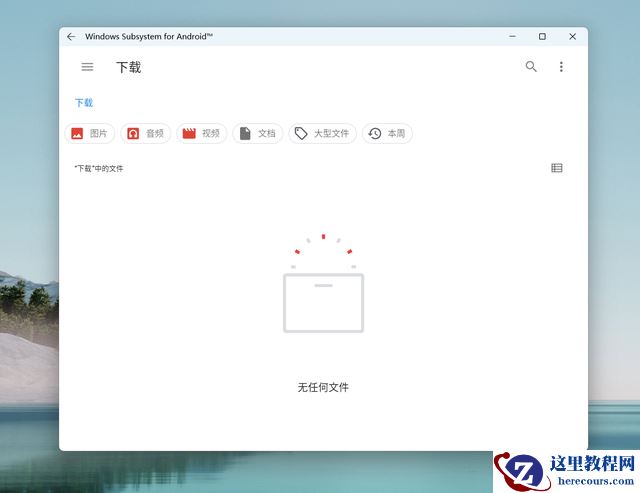Image resolution: width=640 pixels, height=493 pixels.
Task: Filter by 大型文件 large files chip
Action: (322, 133)
